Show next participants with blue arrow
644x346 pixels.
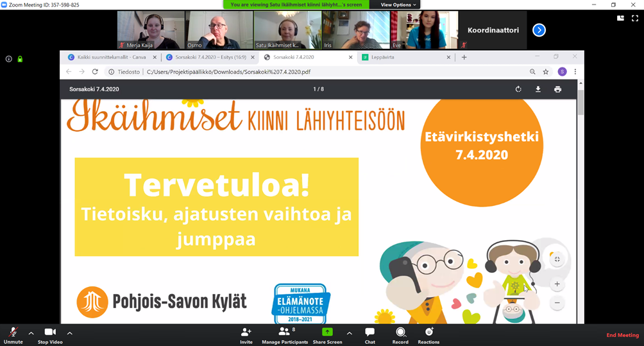pos(539,30)
